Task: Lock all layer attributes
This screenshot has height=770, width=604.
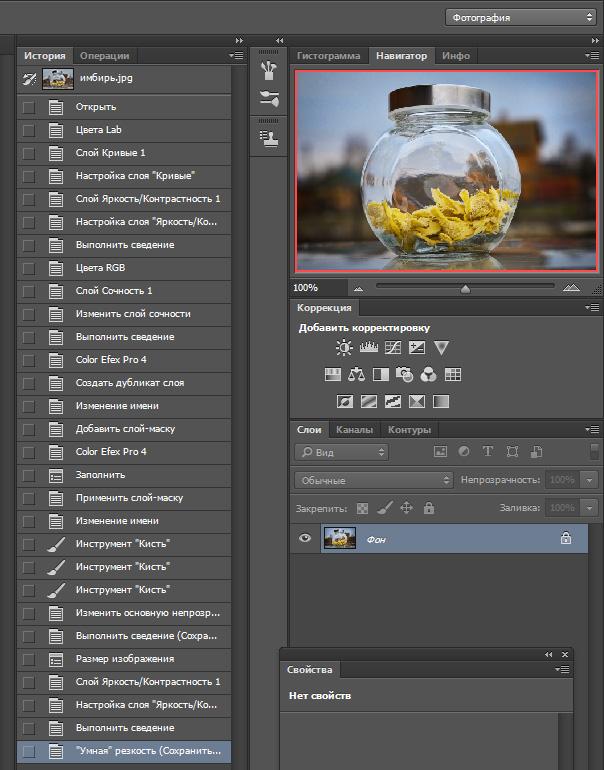Action: click(429, 507)
